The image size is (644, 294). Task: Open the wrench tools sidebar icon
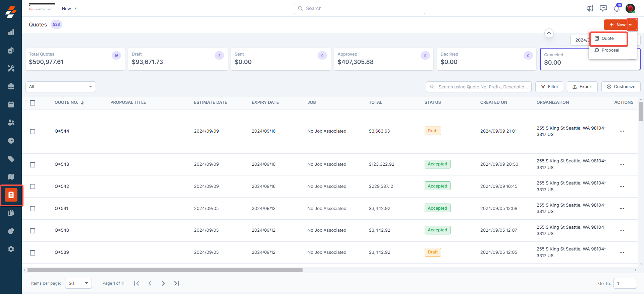(11, 68)
